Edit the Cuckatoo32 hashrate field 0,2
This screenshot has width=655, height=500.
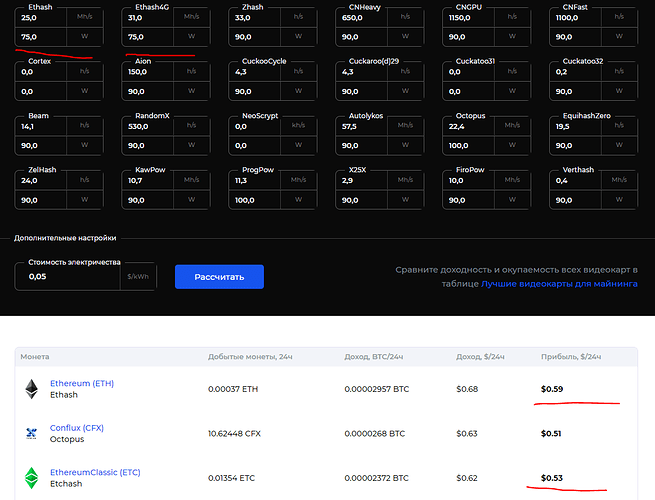coord(576,72)
